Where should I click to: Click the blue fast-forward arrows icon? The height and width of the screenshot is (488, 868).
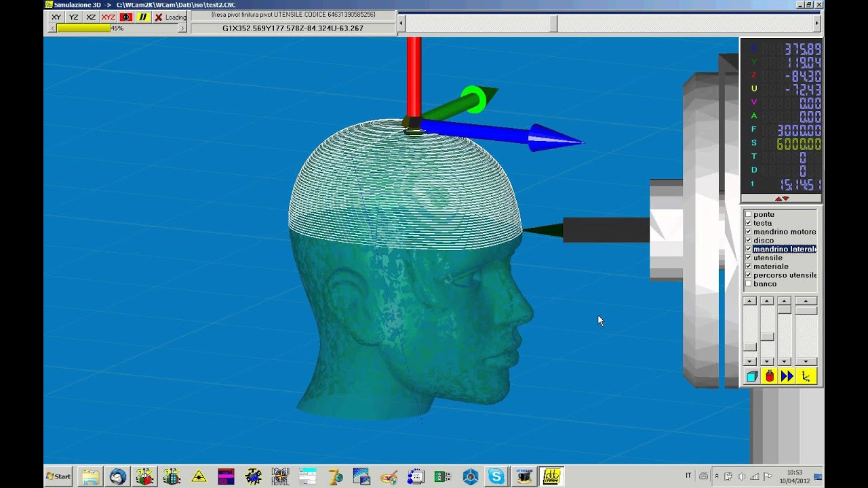(787, 376)
